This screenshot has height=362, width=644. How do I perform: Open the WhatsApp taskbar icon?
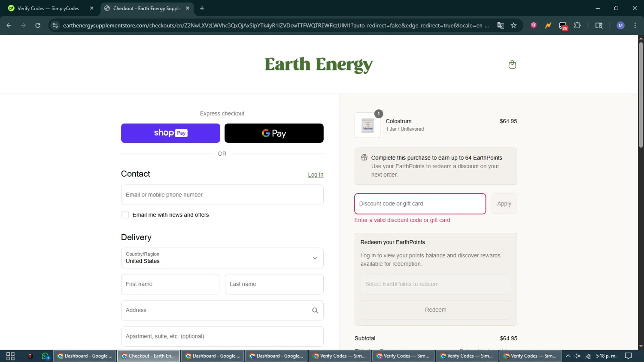point(46,356)
